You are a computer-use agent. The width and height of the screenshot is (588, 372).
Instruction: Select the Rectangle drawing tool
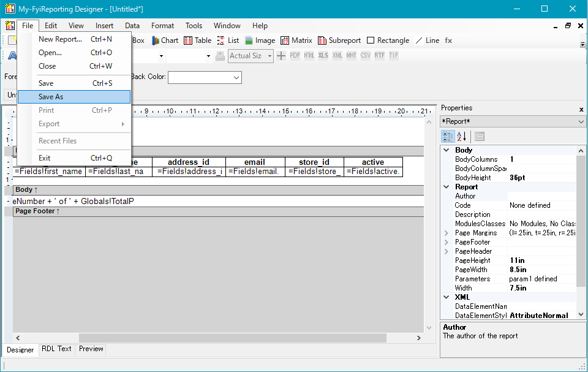pos(388,40)
